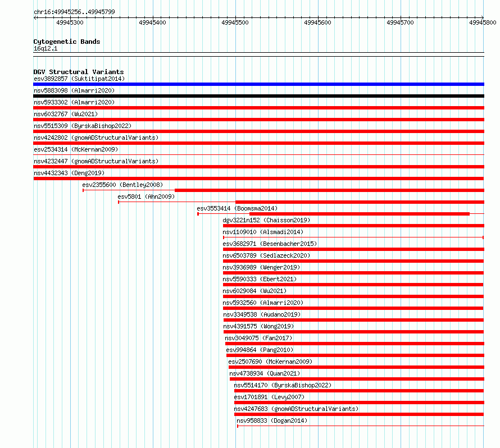The height and width of the screenshot is (448, 500).
Task: Click nsv3936989 (Wenger2019) label
Action: pyautogui.click(x=261, y=267)
